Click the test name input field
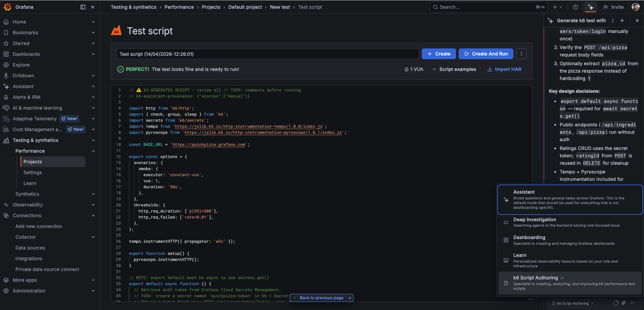The height and width of the screenshot is (310, 644). [268, 54]
